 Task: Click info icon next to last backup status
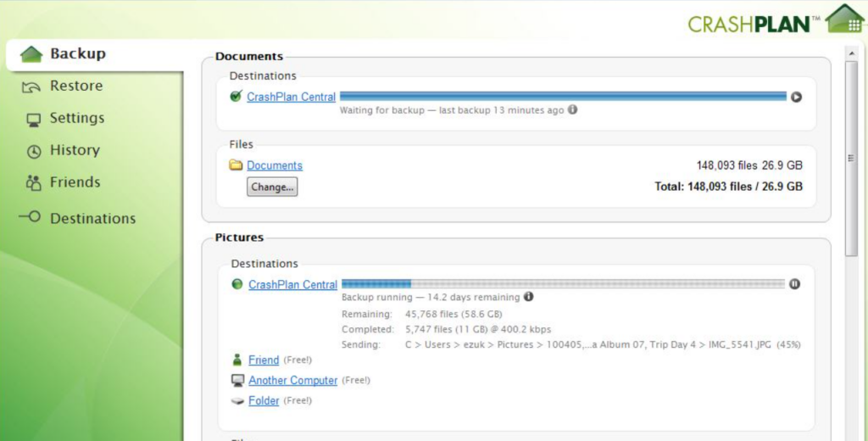[573, 109]
